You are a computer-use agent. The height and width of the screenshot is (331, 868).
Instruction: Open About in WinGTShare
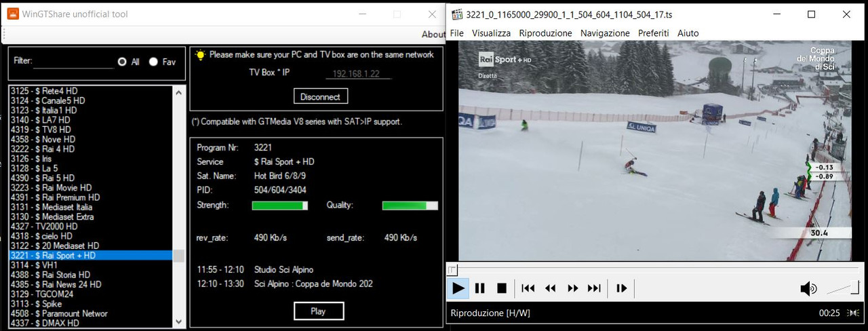433,34
